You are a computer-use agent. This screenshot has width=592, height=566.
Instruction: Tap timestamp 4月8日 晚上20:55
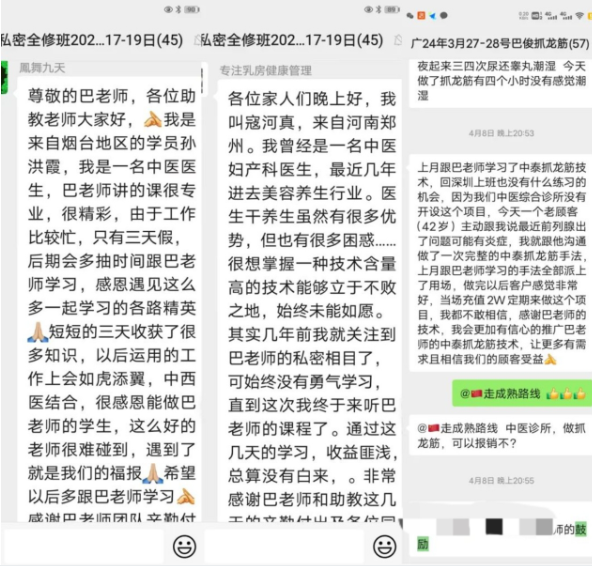click(x=501, y=481)
